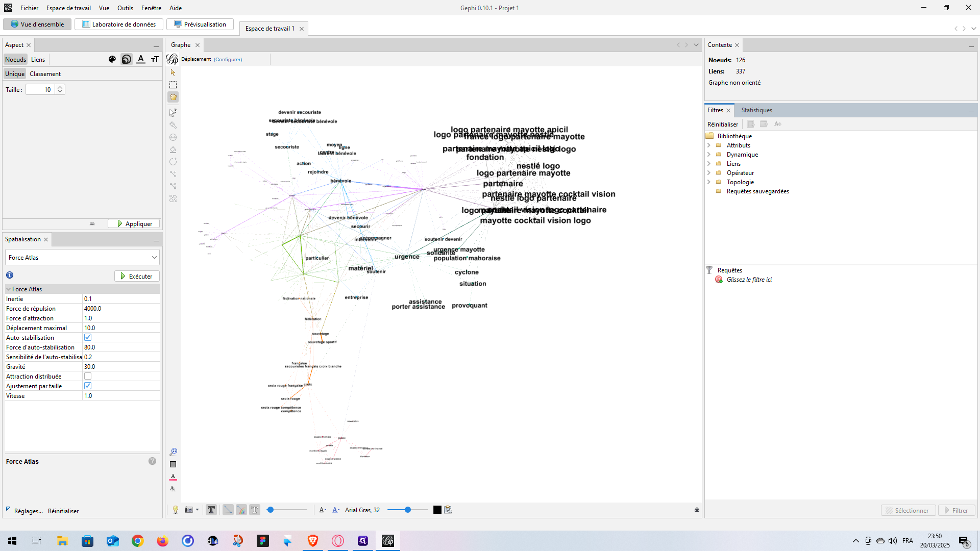Enable the Attraction distribuée checkbox
Viewport: 980px width, 551px height.
click(x=88, y=376)
